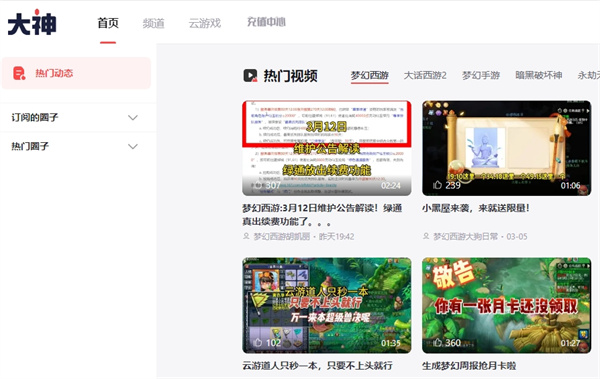Screen dimensions: 600x379
Task: Open the 首页 tab
Action: point(108,23)
